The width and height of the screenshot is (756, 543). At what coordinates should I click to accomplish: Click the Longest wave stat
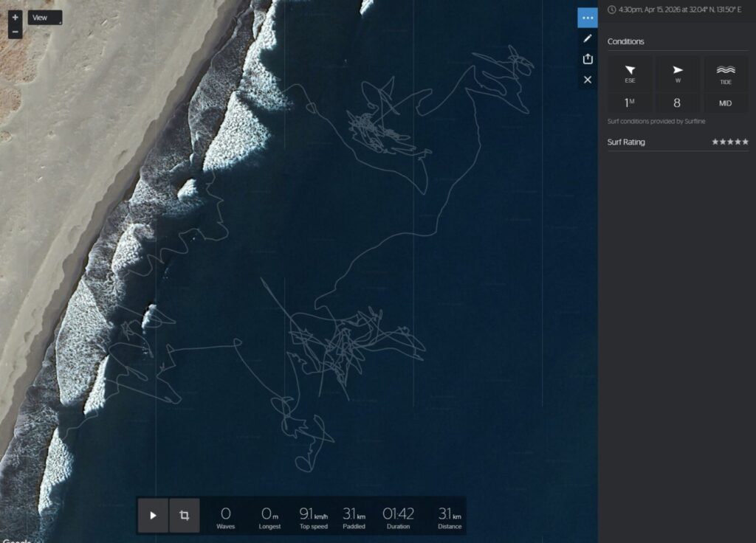pos(269,516)
